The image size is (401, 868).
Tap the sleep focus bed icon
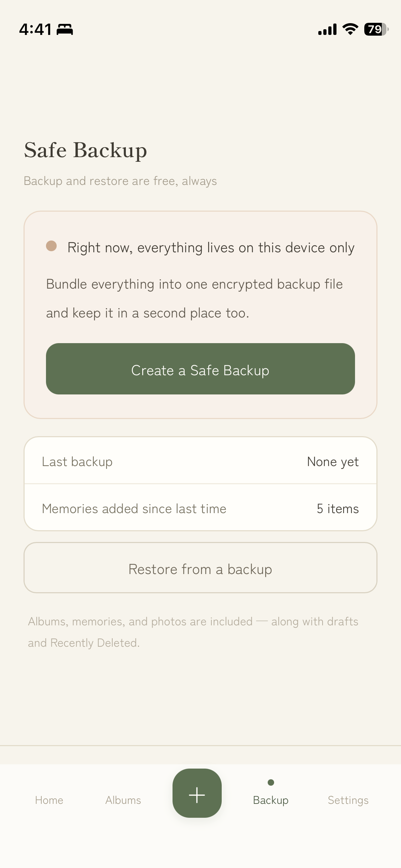pyautogui.click(x=65, y=29)
